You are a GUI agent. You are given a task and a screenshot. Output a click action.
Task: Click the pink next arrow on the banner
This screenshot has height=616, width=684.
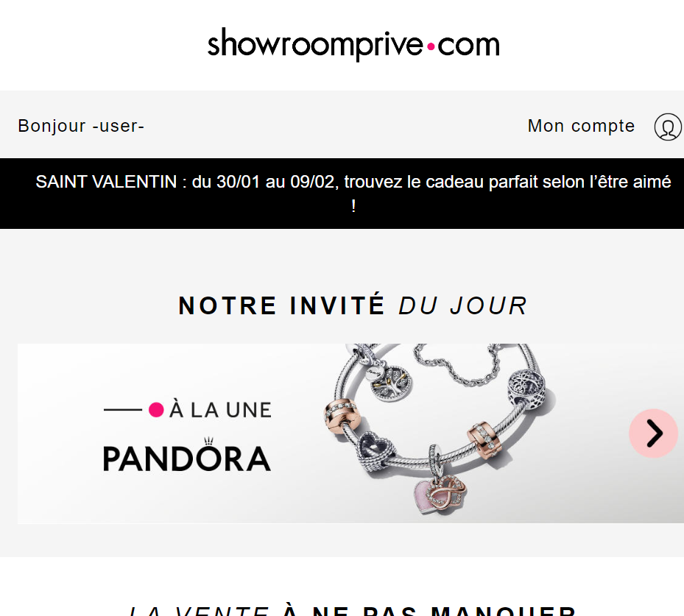(653, 433)
